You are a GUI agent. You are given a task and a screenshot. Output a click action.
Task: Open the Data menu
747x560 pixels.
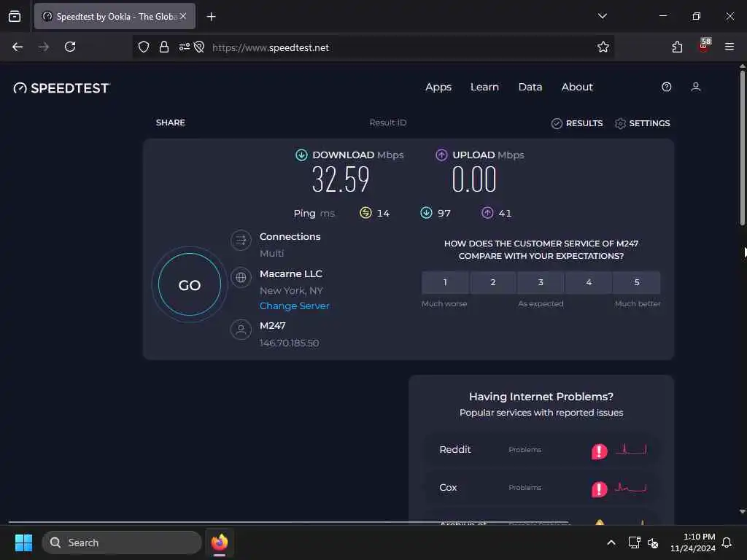pyautogui.click(x=530, y=87)
